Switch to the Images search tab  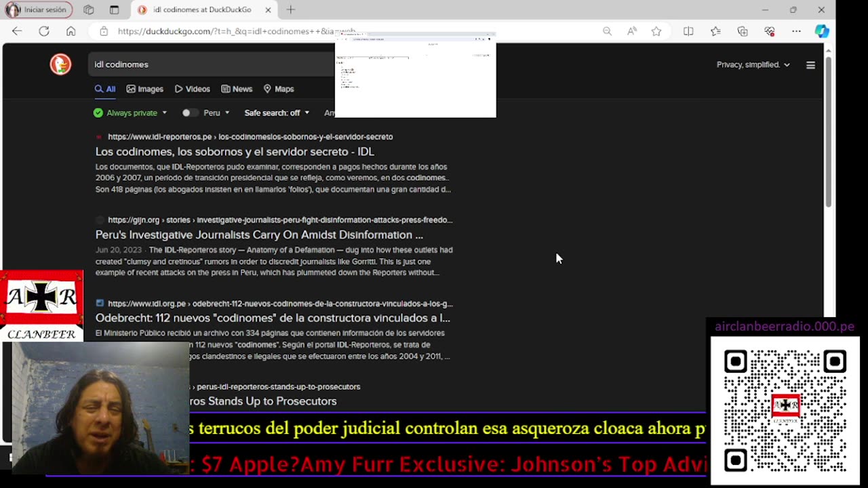(x=145, y=89)
